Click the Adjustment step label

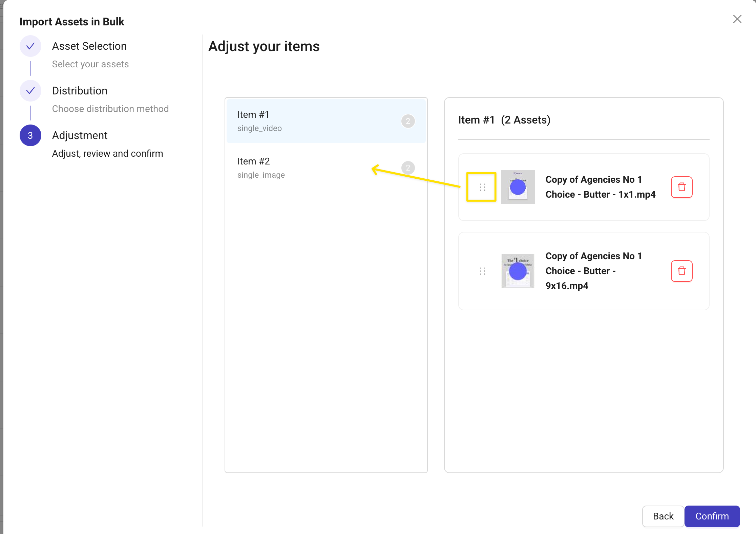[x=80, y=135]
